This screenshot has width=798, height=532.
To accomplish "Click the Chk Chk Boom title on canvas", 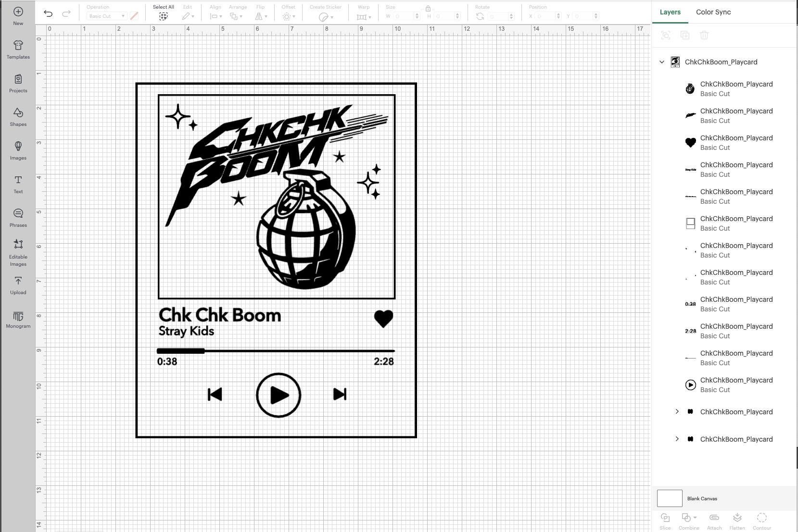I will coord(220,315).
